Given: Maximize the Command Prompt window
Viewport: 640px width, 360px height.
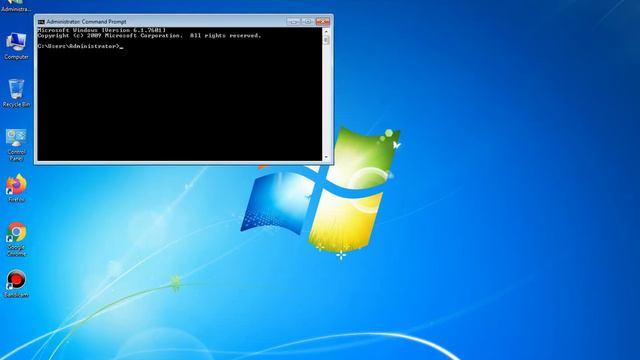Looking at the screenshot, I should [x=308, y=21].
